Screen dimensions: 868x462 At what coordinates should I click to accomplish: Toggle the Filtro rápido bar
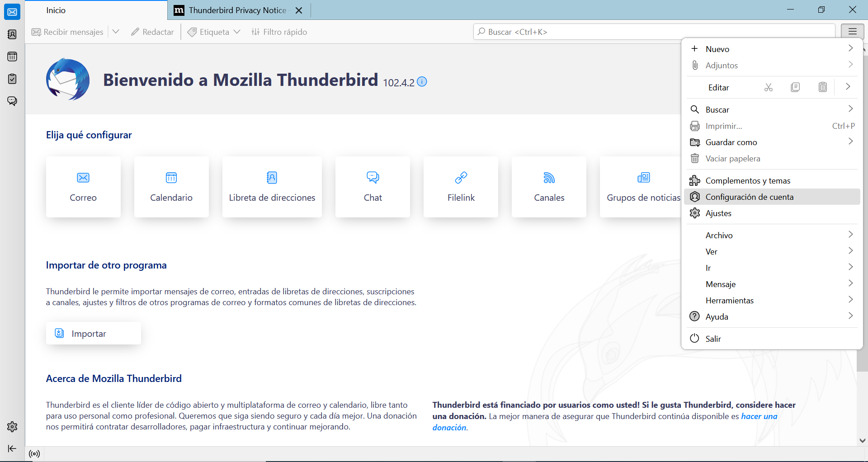279,32
